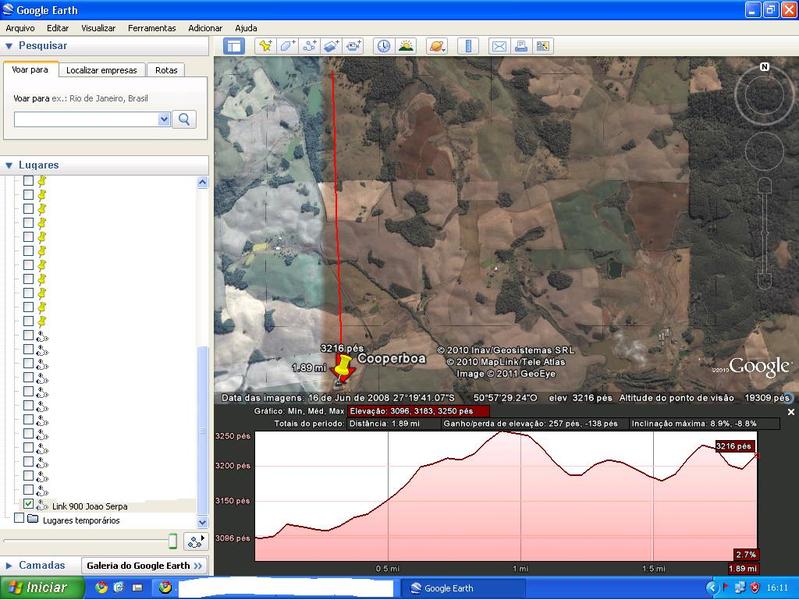Click the print icon in toolbar

tap(521, 46)
